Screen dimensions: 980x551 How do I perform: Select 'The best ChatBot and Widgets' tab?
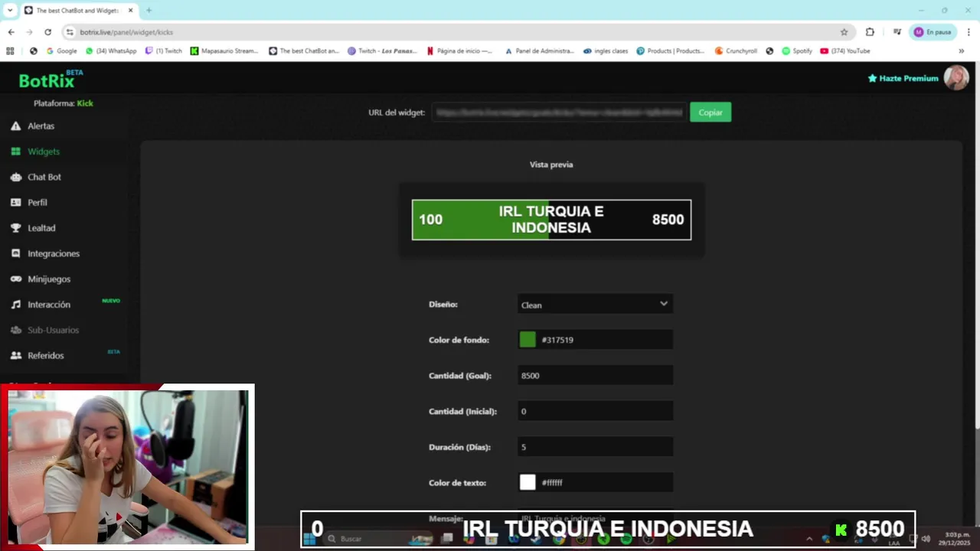(78, 11)
